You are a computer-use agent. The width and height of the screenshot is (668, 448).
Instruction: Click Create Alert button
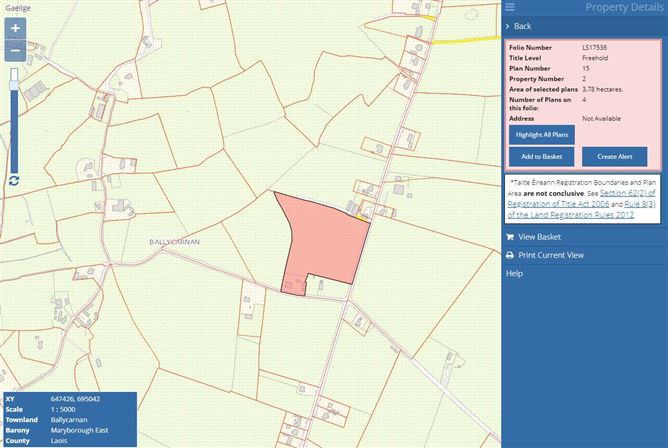[x=614, y=157]
